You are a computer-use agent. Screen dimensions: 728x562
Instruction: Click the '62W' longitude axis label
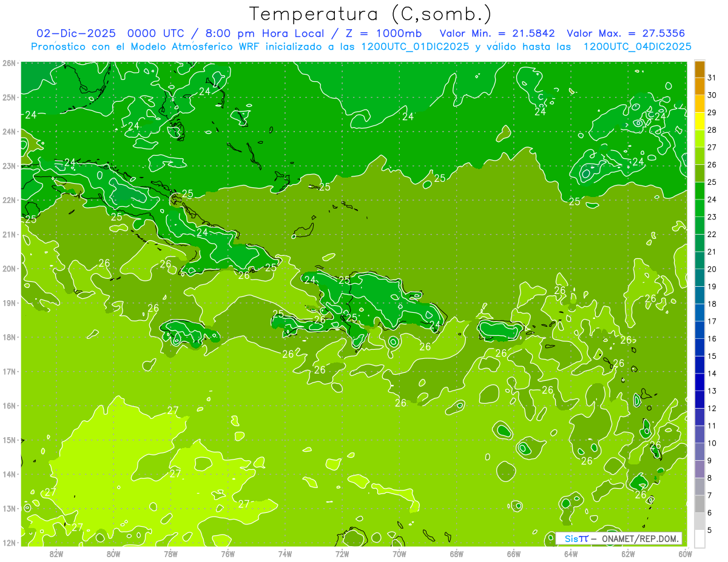pos(628,554)
